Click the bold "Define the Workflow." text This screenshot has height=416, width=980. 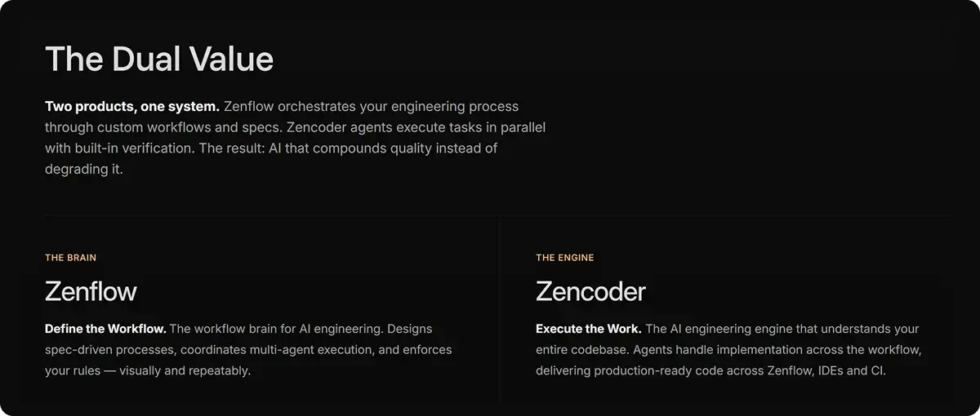click(x=105, y=329)
